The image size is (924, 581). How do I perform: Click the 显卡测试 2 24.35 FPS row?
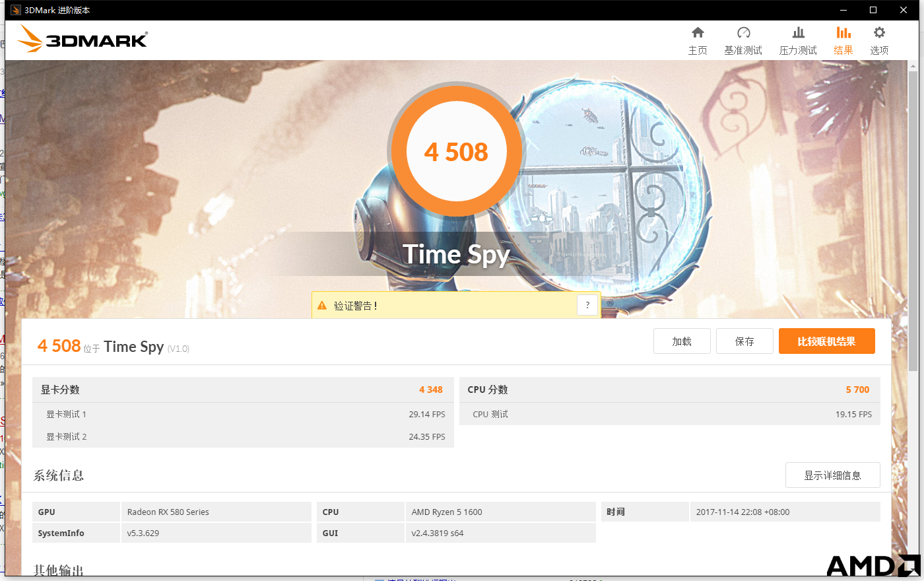coord(243,436)
